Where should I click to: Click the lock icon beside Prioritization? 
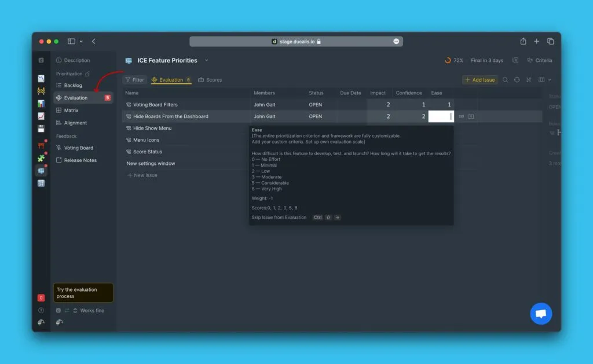(x=87, y=74)
